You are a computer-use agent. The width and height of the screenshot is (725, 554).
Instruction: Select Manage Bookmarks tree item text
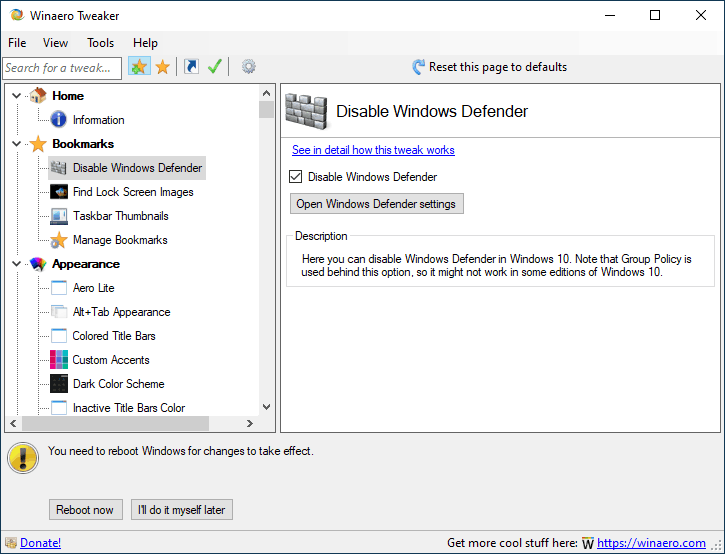[x=120, y=240]
